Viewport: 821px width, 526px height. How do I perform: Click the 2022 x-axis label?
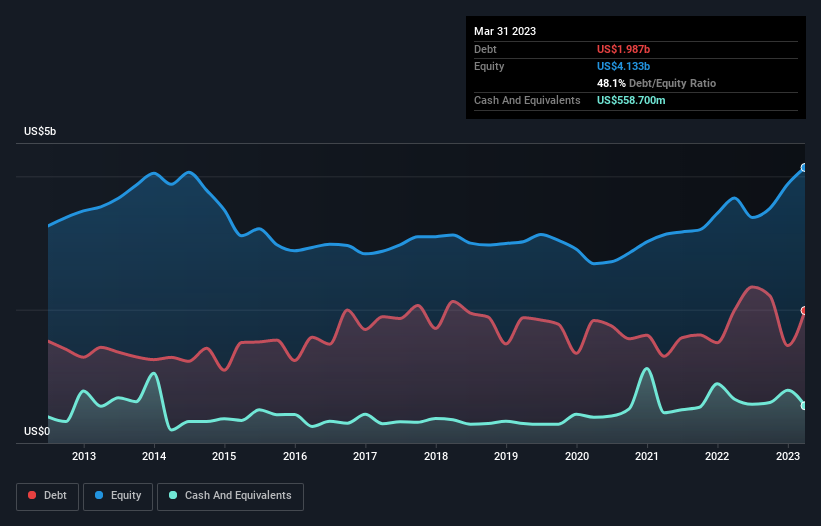[x=717, y=456]
